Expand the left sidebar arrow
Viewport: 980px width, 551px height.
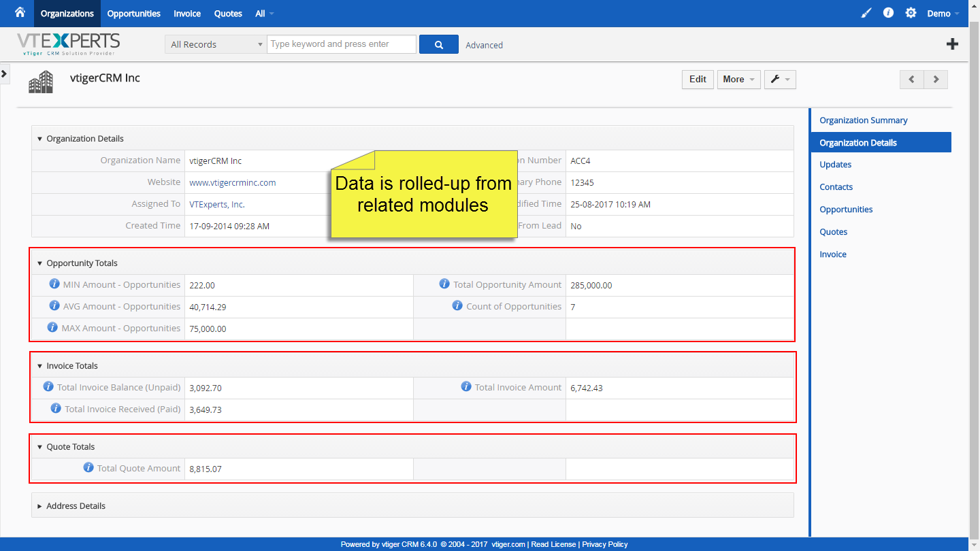(x=4, y=73)
